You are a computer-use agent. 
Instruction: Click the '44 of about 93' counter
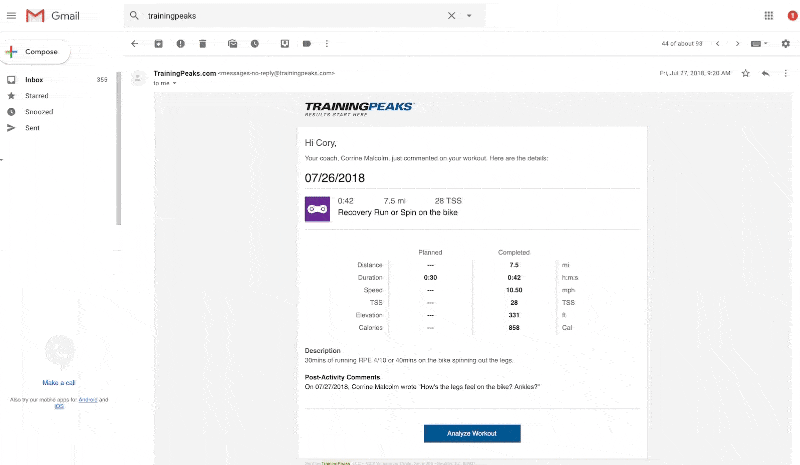pos(682,44)
